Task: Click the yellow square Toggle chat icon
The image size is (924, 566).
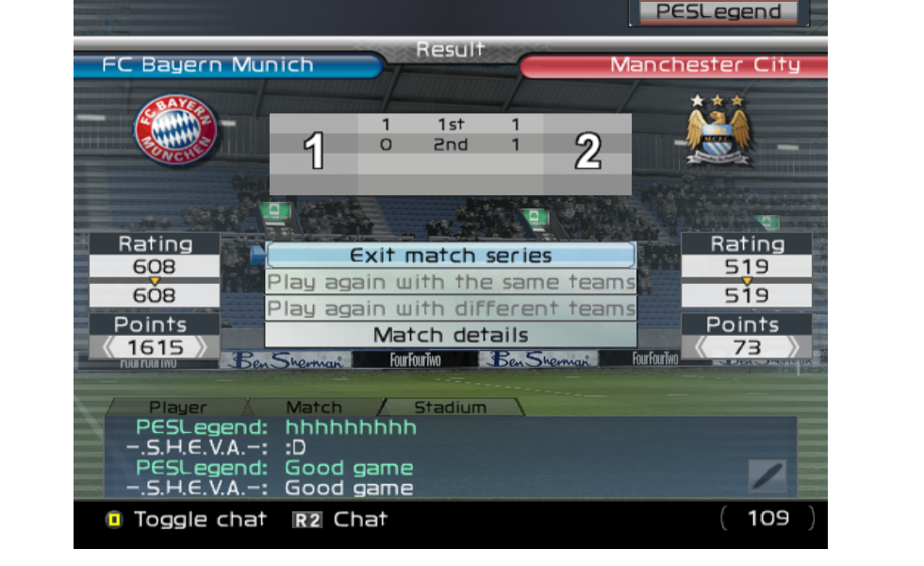Action: click(114, 520)
